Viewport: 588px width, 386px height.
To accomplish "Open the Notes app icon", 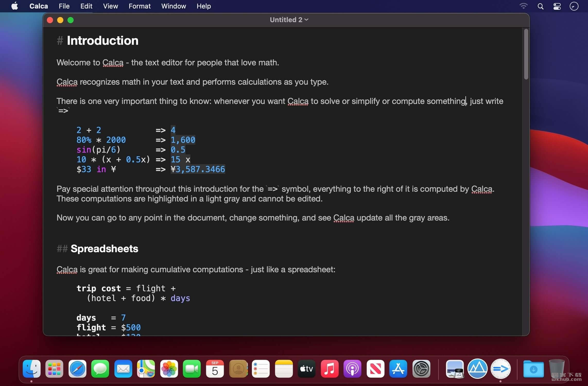I will (x=284, y=369).
